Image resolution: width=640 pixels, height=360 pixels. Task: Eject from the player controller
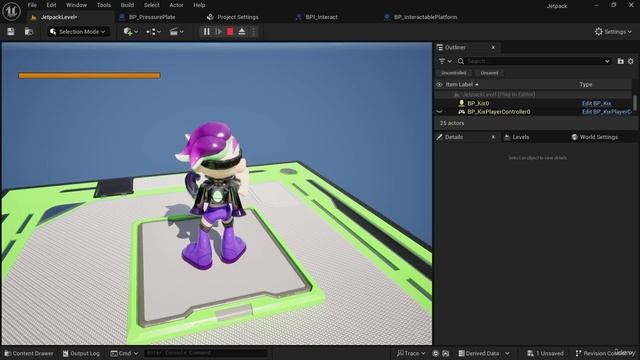coord(242,31)
